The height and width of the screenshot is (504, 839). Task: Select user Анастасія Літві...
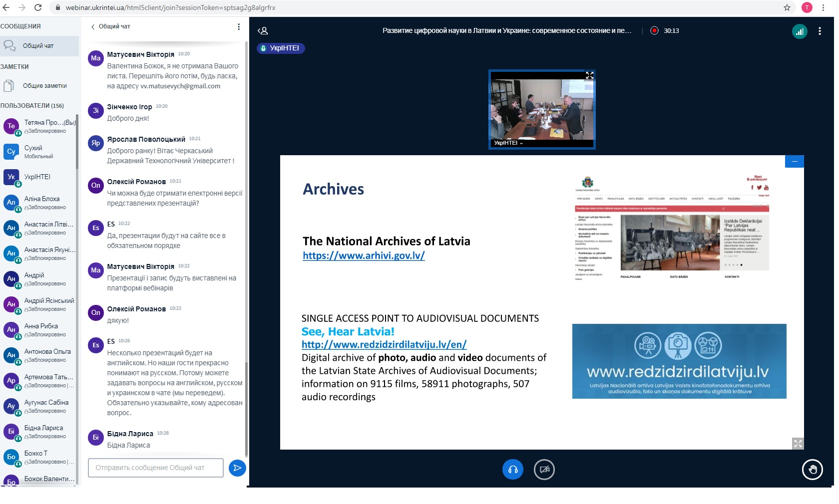click(x=38, y=228)
